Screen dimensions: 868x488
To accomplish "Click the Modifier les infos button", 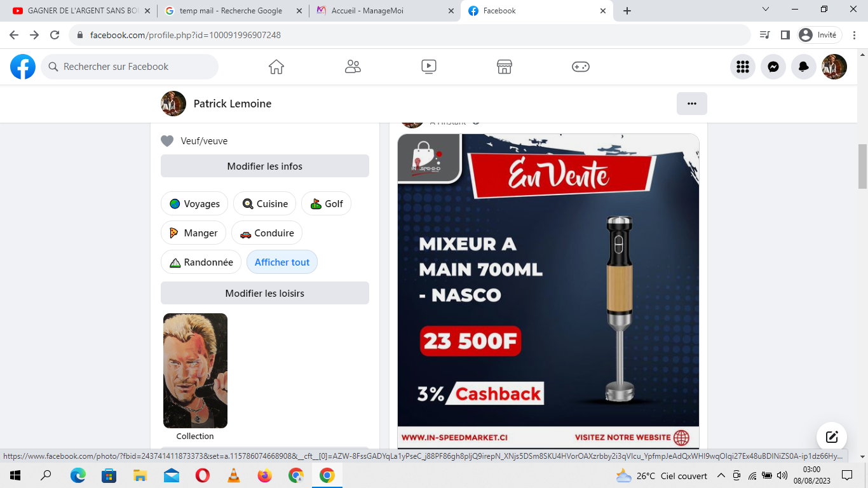I will (265, 166).
